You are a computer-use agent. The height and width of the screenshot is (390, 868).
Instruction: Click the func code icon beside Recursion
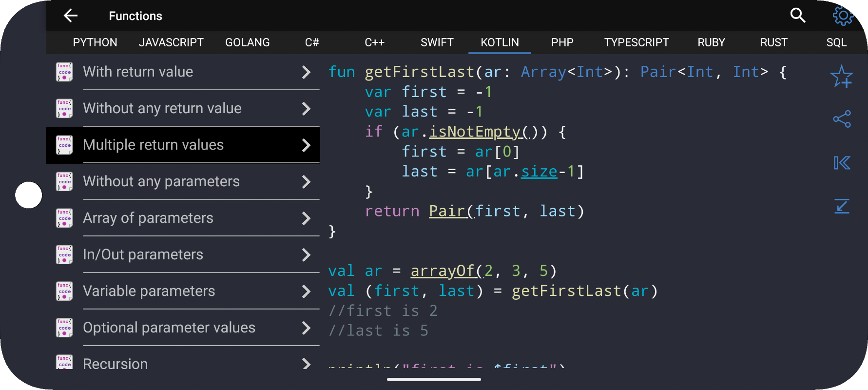tap(64, 362)
